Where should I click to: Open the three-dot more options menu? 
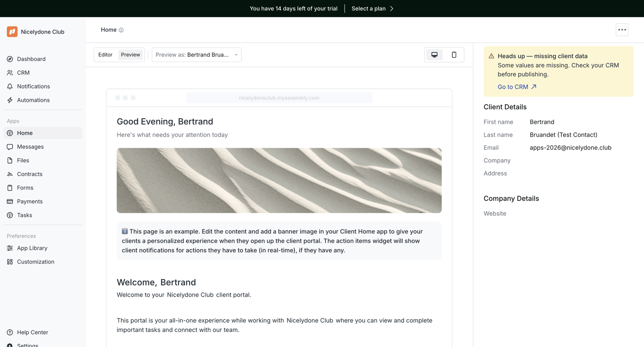pyautogui.click(x=622, y=30)
